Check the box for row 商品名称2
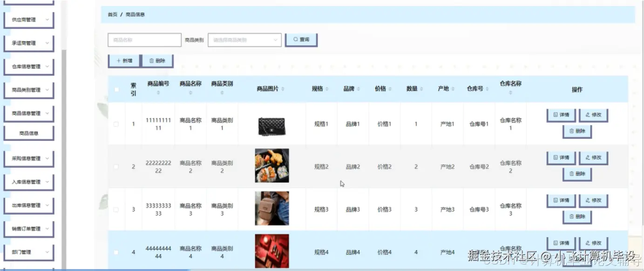The width and height of the screenshot is (644, 271). pyautogui.click(x=116, y=167)
